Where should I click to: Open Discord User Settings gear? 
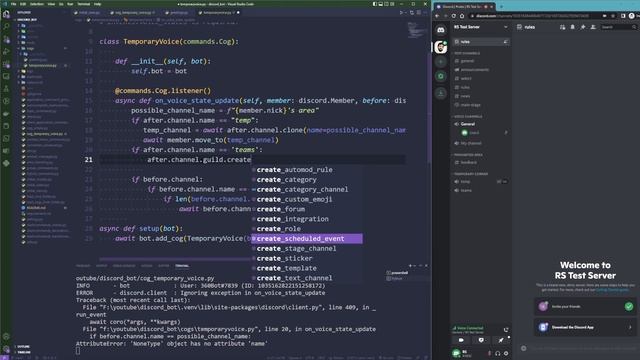tap(506, 353)
